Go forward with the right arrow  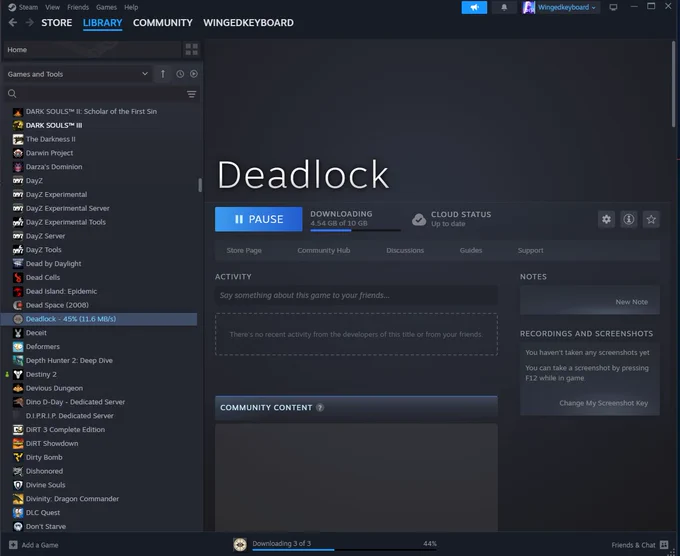[29, 23]
